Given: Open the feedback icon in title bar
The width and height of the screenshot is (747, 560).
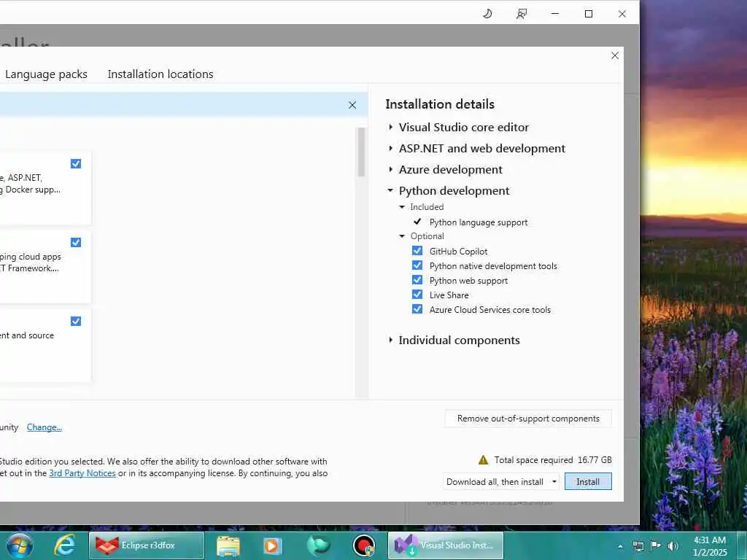Looking at the screenshot, I should 522,14.
